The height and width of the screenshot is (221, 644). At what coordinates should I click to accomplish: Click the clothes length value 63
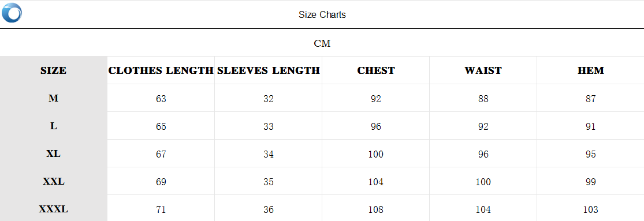point(161,99)
